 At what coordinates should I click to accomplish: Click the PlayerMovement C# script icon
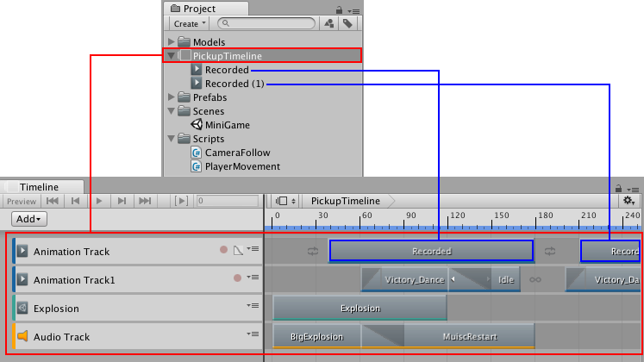coord(197,166)
